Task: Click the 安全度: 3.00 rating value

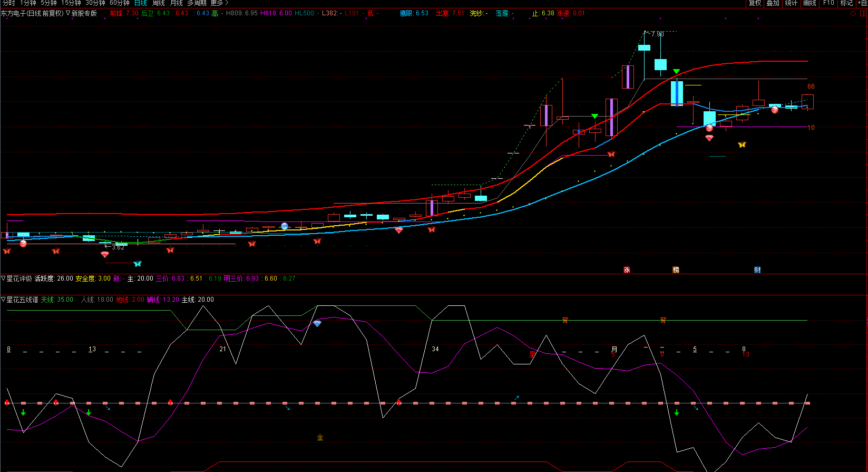Action: [x=93, y=278]
